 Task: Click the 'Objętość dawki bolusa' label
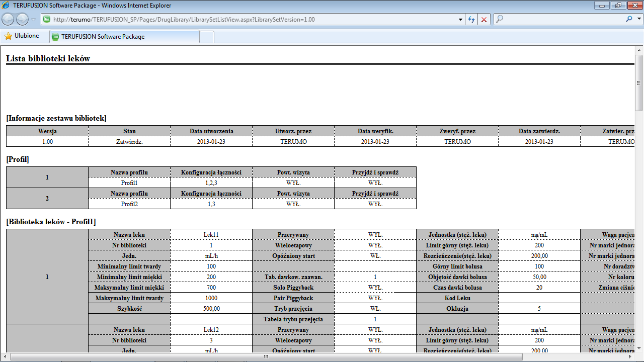(457, 277)
